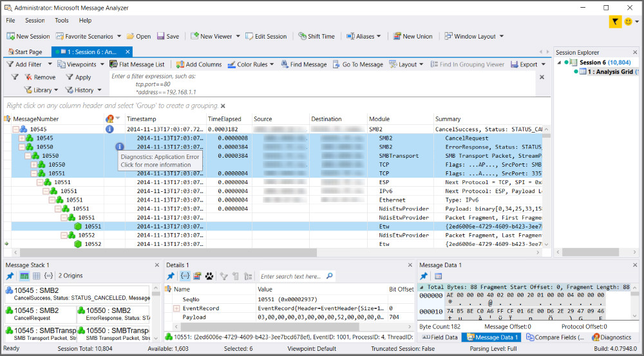Image resolution: width=644 pixels, height=356 pixels.
Task: Open the Session menu
Action: point(35,20)
